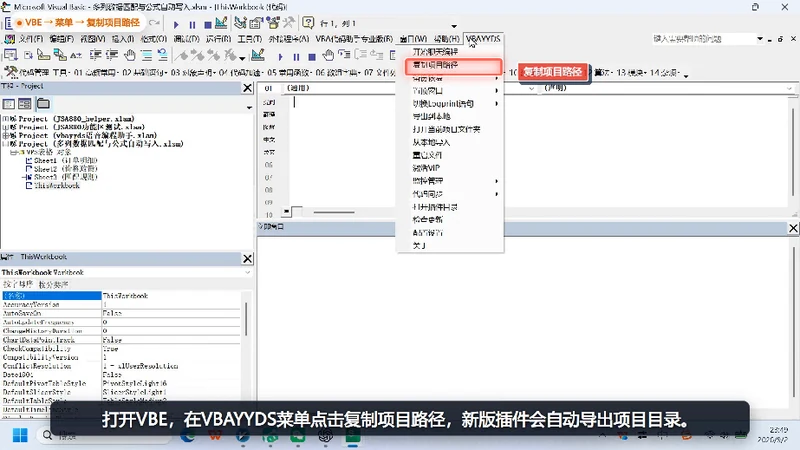The width and height of the screenshot is (800, 450).
Task: Open the Edge browser from the taskbar
Action: [x=188, y=435]
